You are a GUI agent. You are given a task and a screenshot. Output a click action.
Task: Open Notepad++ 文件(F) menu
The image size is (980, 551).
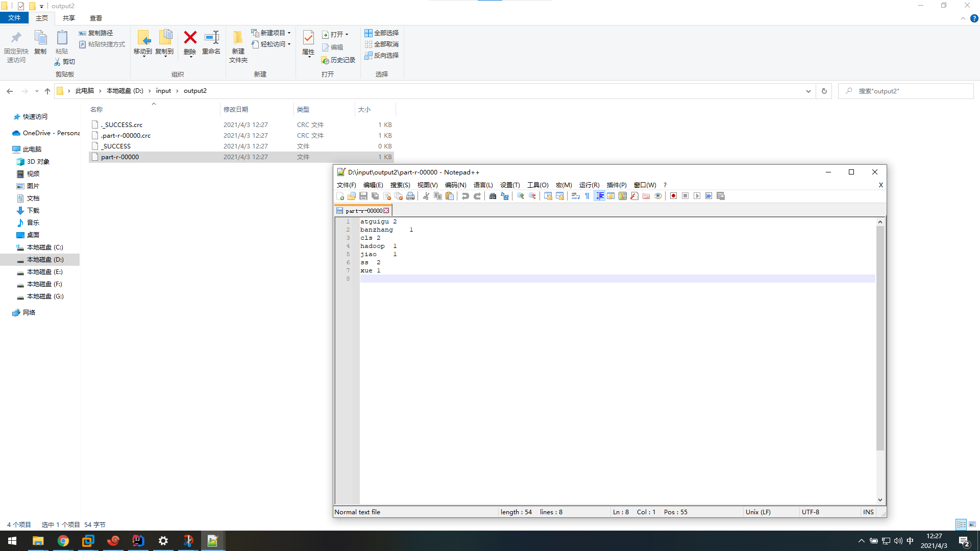(x=347, y=185)
